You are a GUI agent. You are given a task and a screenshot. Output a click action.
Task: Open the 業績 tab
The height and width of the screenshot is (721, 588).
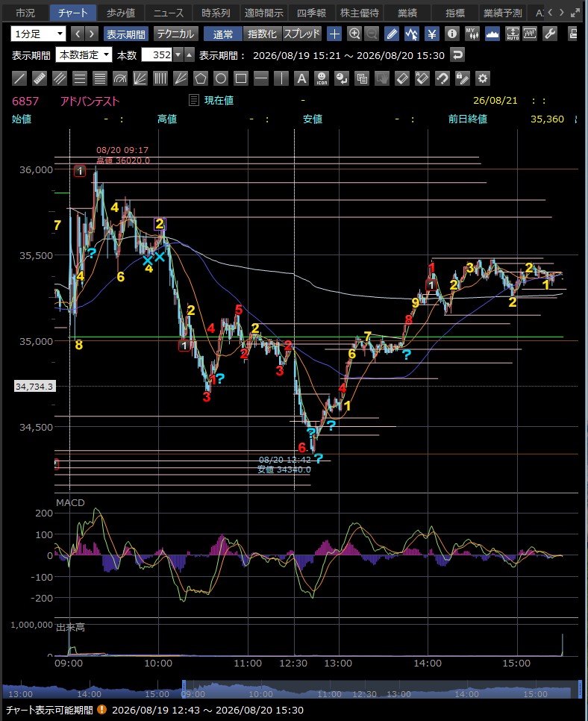click(x=407, y=13)
